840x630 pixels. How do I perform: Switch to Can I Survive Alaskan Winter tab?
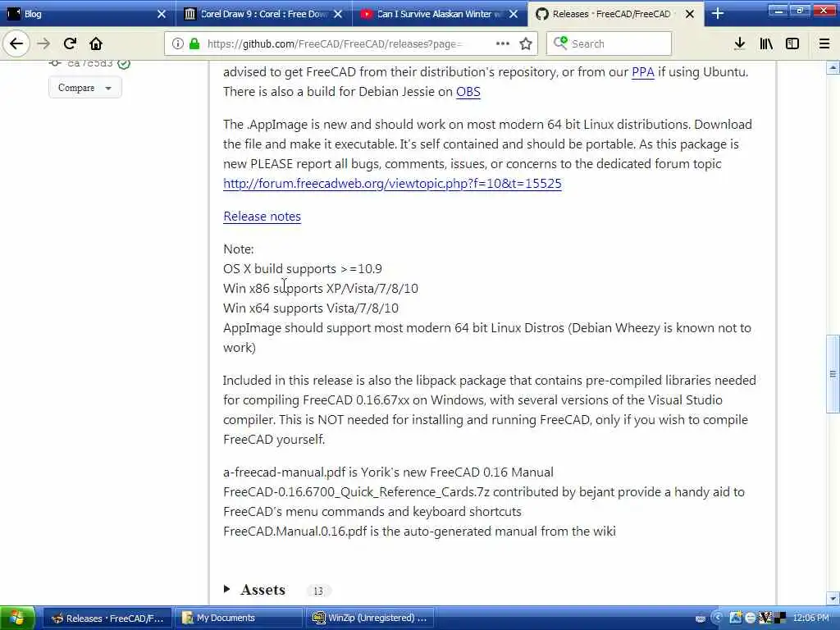[x=438, y=14]
